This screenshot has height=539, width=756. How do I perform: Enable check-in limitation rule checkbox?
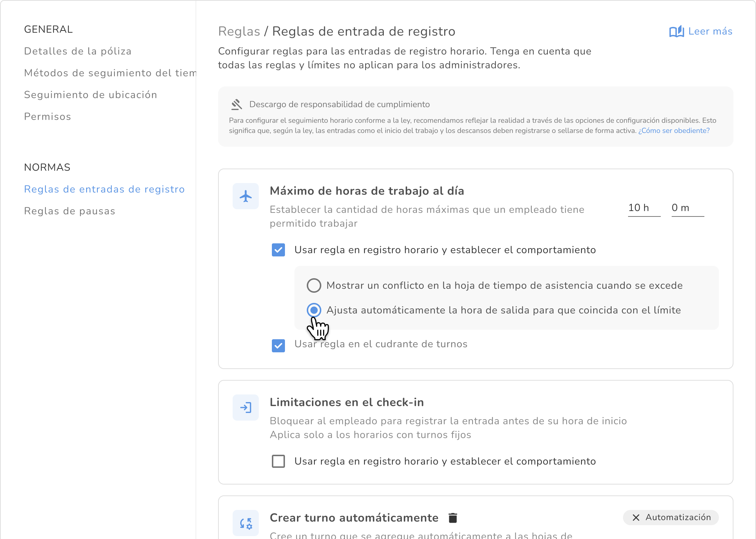point(278,461)
